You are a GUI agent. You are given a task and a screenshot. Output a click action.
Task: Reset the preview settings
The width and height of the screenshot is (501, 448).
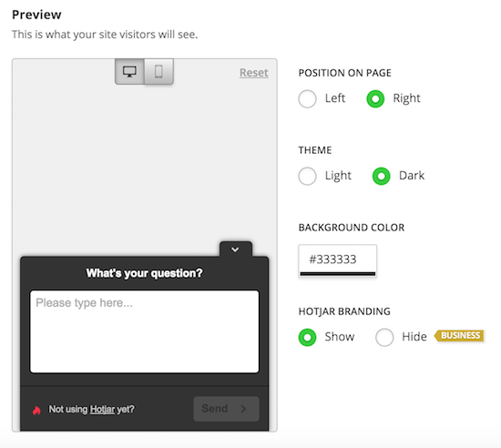pyautogui.click(x=254, y=73)
